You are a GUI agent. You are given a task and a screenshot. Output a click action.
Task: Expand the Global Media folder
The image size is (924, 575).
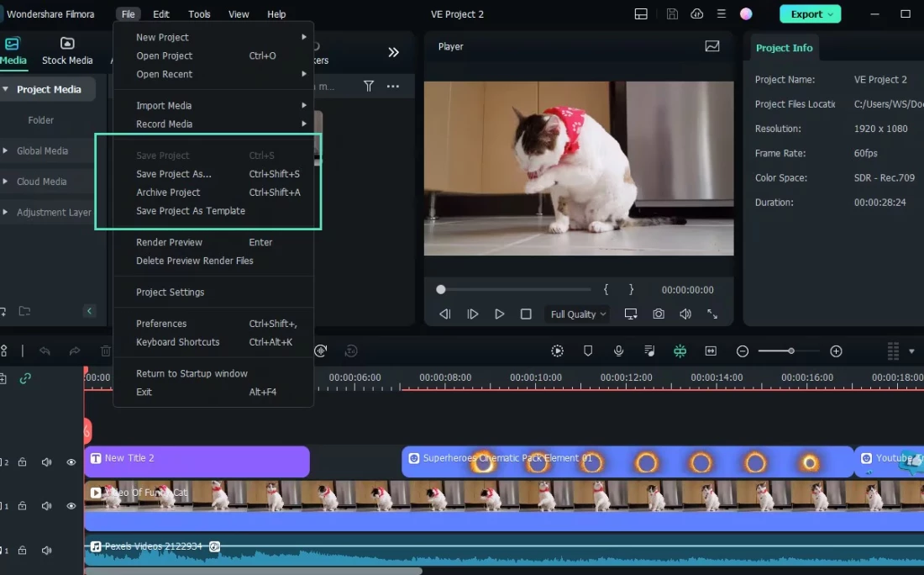(x=42, y=151)
